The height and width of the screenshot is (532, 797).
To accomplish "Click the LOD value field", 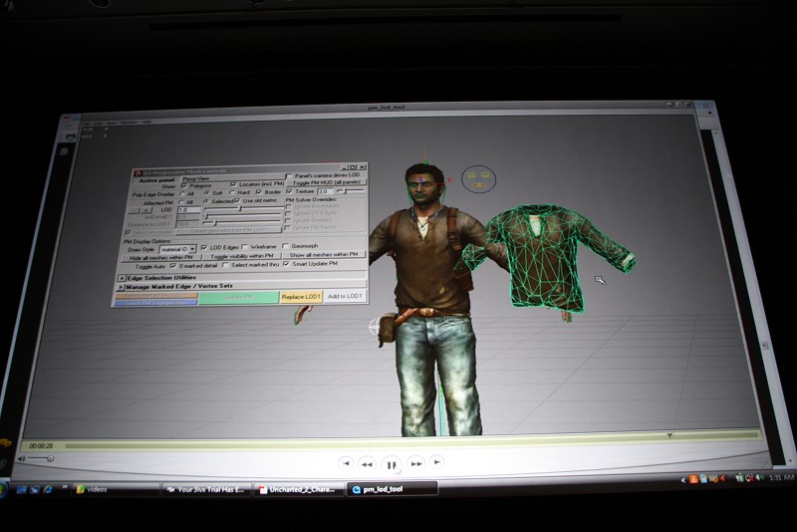I will point(189,209).
